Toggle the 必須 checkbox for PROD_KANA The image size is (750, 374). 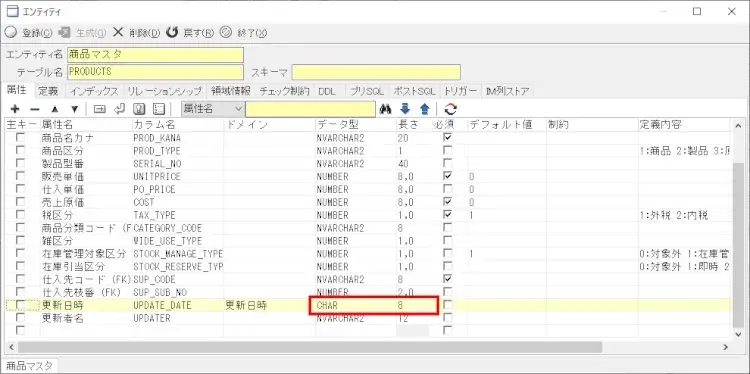pyautogui.click(x=448, y=138)
